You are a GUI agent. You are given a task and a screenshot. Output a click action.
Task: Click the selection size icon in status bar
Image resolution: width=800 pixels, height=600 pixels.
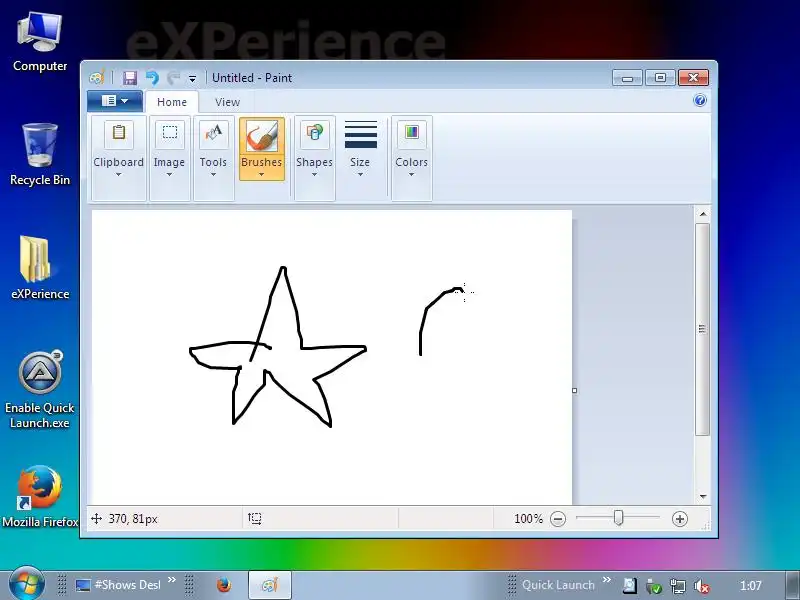pyautogui.click(x=255, y=519)
